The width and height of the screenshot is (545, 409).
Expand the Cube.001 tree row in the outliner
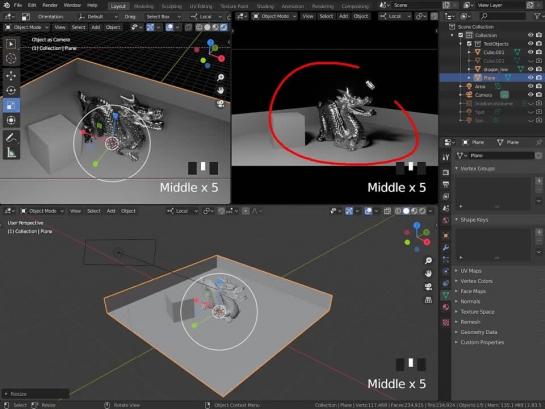(469, 52)
